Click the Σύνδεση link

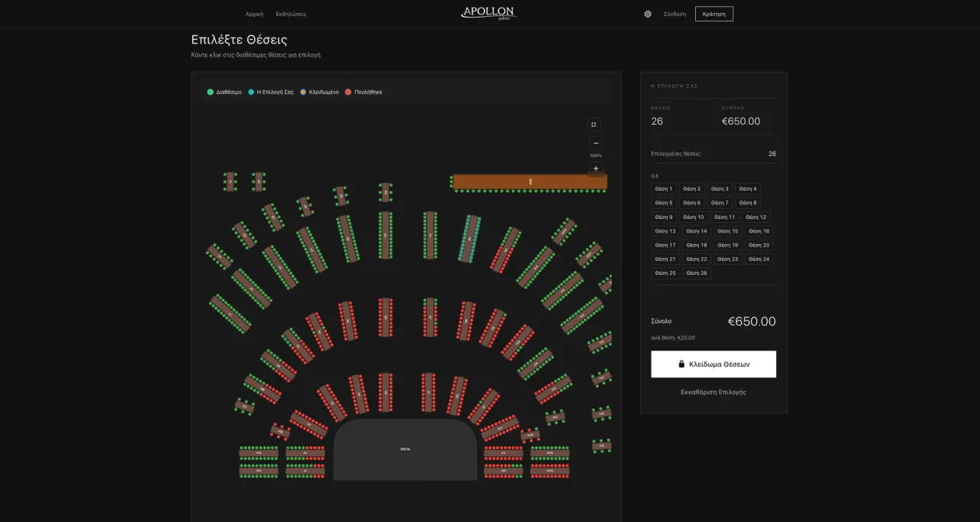click(675, 14)
